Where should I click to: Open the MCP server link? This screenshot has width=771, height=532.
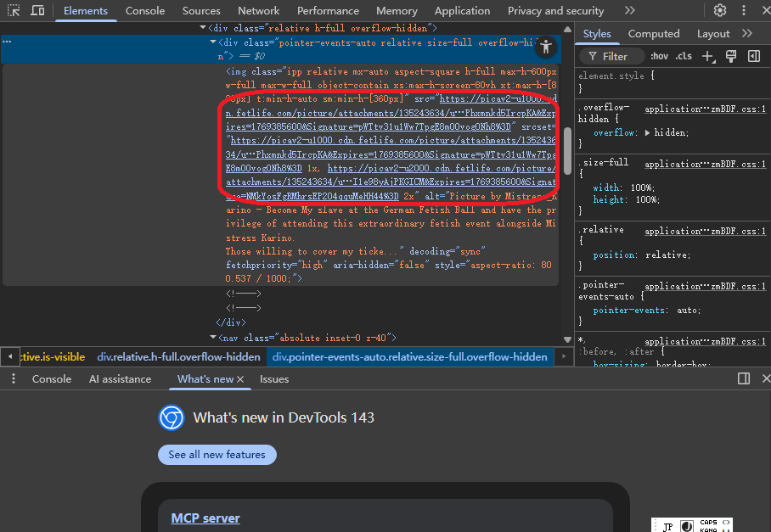205,518
